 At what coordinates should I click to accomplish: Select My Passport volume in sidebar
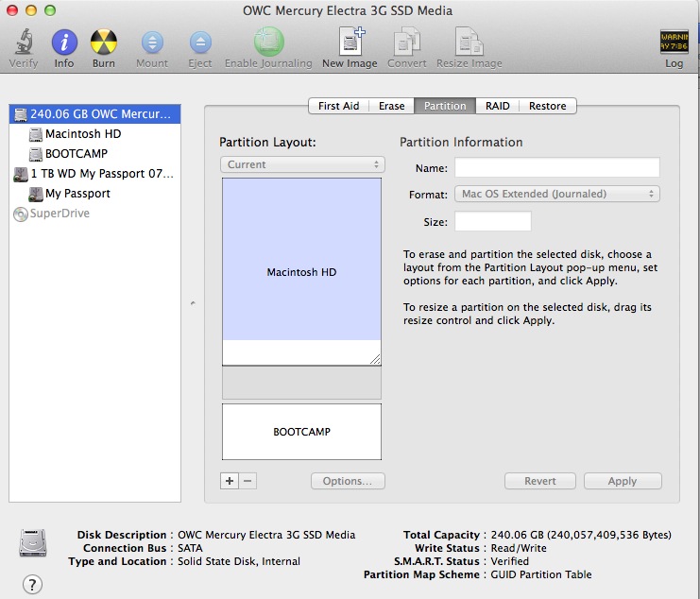coord(77,194)
